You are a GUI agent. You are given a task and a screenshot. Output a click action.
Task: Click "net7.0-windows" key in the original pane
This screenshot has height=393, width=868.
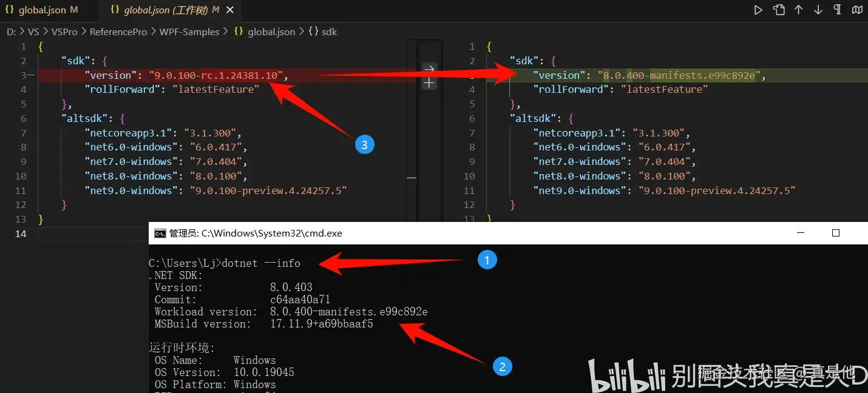click(x=131, y=162)
